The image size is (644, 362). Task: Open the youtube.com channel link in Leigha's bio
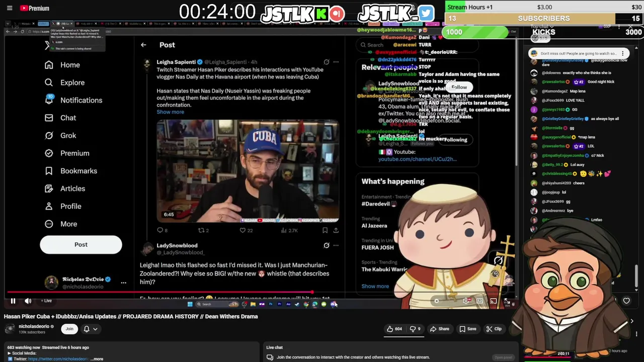418,159
